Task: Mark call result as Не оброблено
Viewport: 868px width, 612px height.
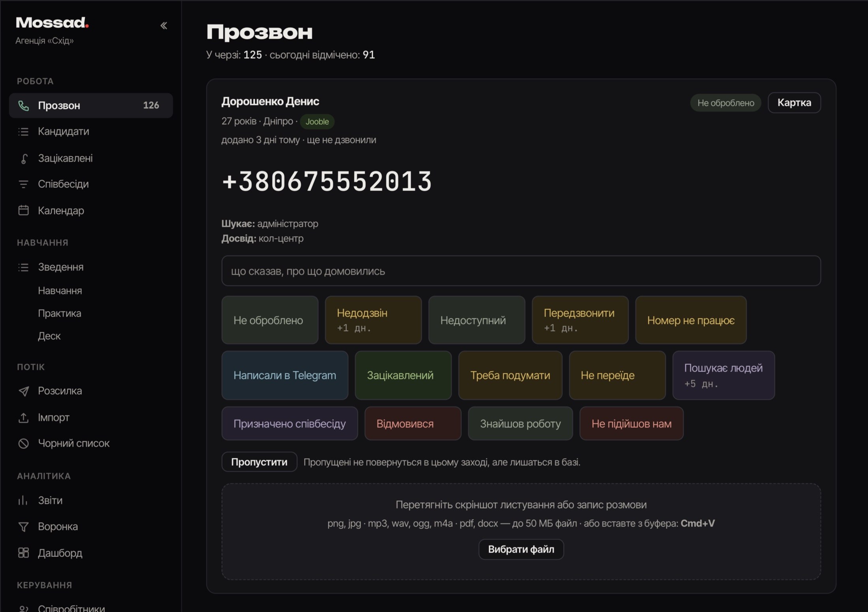Action: (270, 320)
